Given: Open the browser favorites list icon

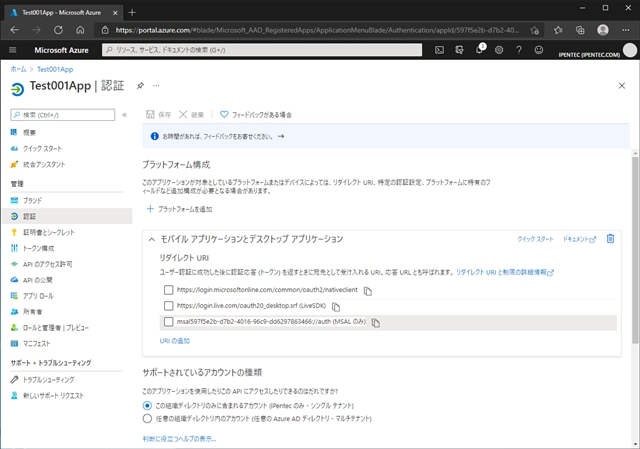Looking at the screenshot, I should (x=558, y=30).
